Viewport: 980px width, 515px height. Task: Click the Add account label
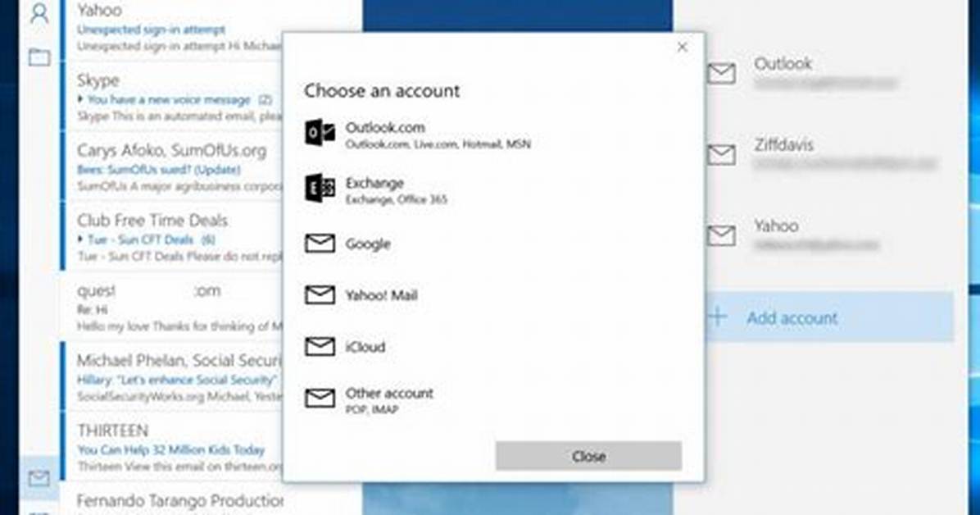[x=792, y=318]
